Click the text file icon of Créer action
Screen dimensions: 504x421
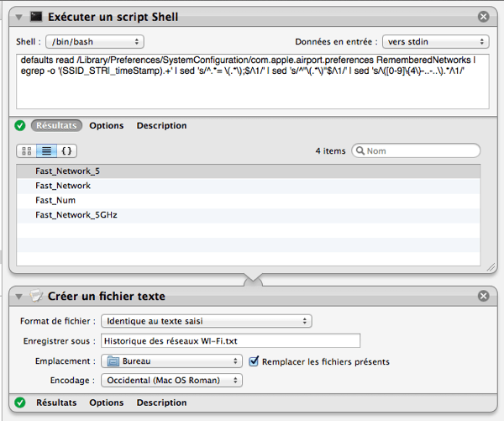click(x=35, y=297)
